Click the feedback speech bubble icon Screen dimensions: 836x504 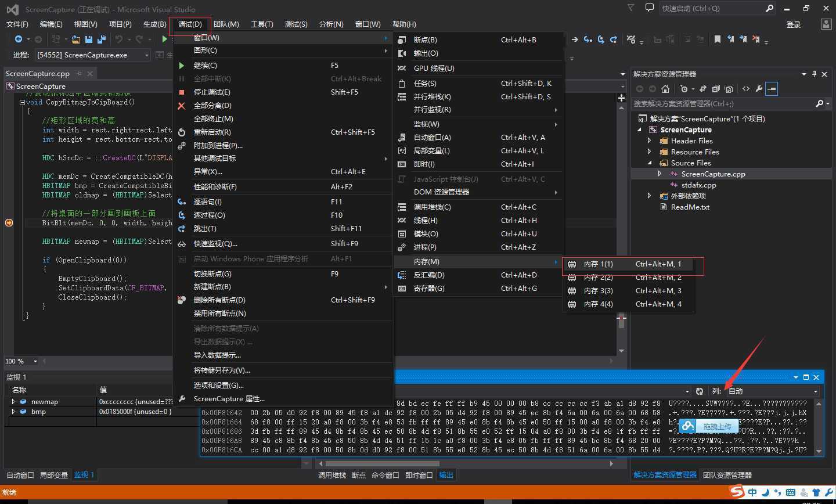[650, 8]
